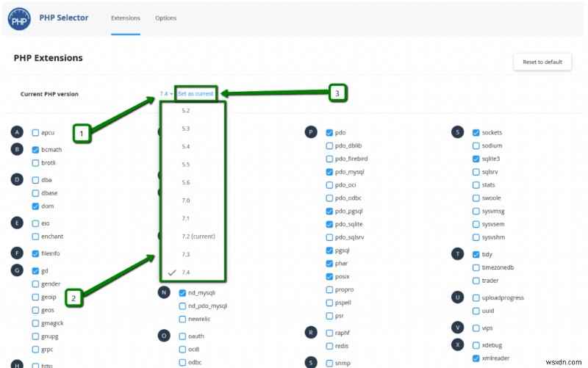Uncheck the pdo_mysql extension
This screenshot has width=588, height=368.
point(329,172)
